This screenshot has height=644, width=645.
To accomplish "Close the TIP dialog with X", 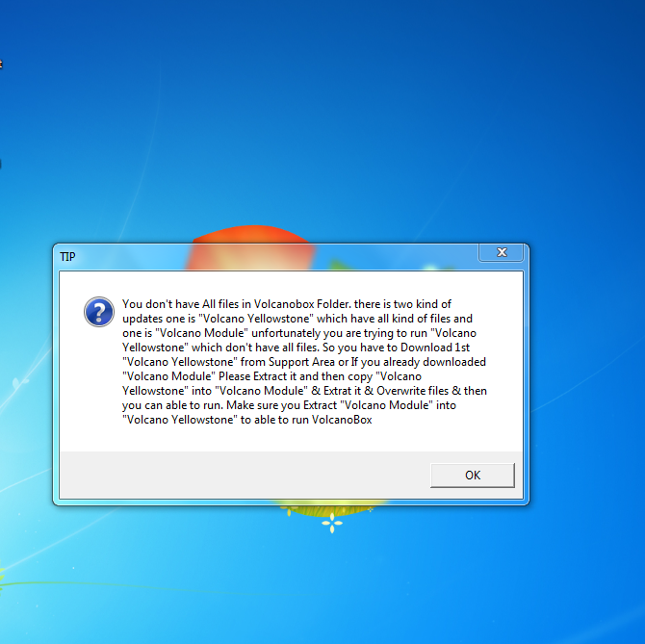I will click(x=501, y=252).
